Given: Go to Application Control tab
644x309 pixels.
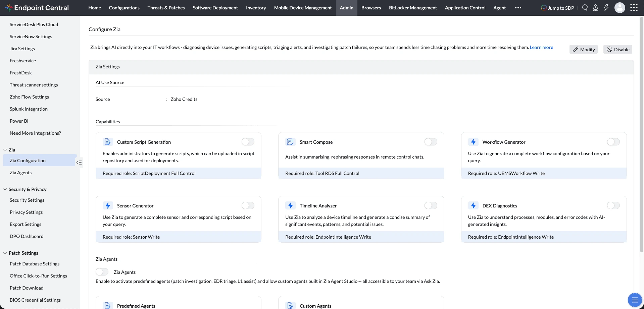Looking at the screenshot, I should pyautogui.click(x=465, y=8).
